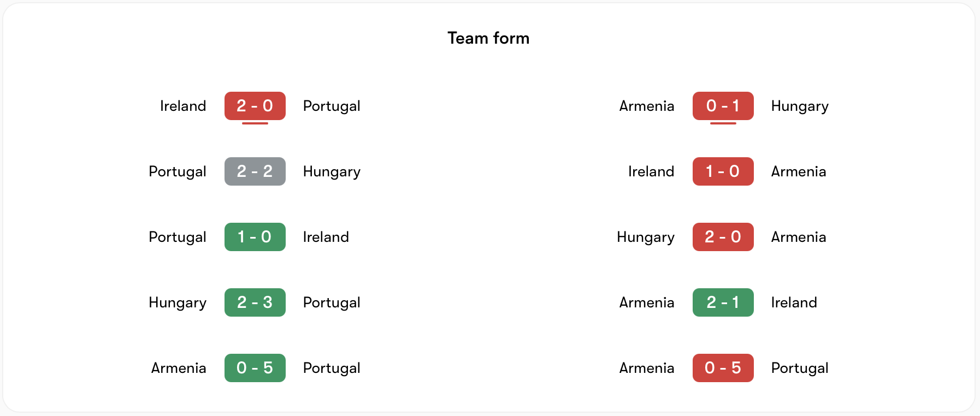Image resolution: width=980 pixels, height=416 pixels.
Task: Select the red 1-0 Ireland–Armenia score
Action: 723,171
